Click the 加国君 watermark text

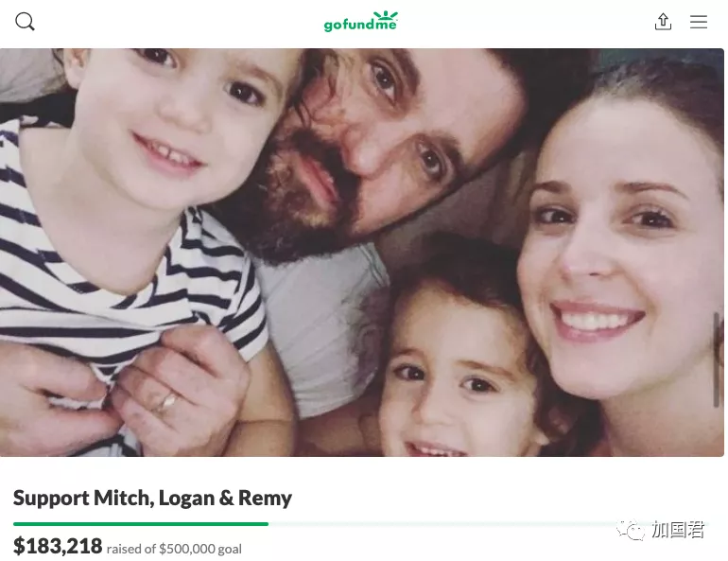click(x=678, y=530)
